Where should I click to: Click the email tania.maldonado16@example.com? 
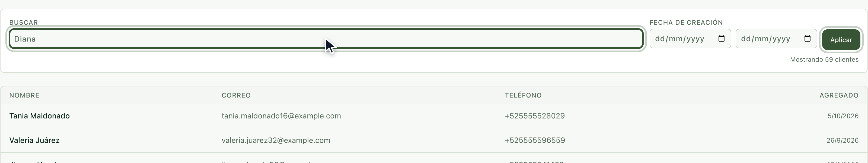281,116
